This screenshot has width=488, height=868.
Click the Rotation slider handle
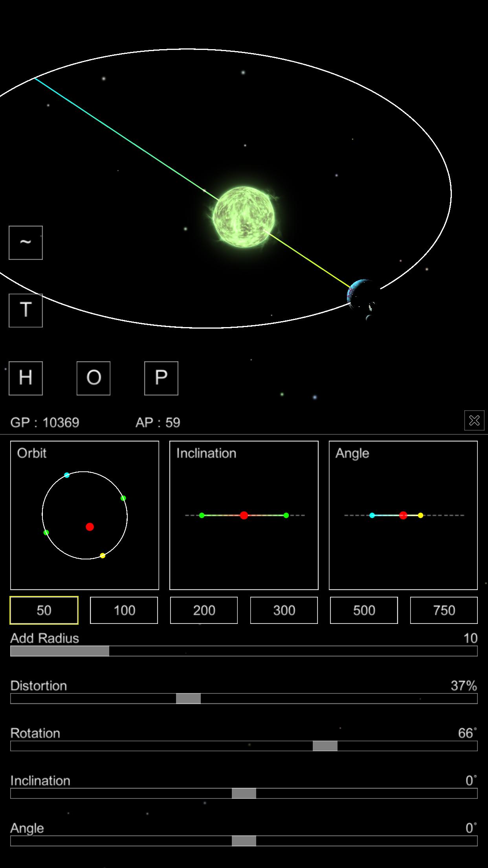[325, 746]
